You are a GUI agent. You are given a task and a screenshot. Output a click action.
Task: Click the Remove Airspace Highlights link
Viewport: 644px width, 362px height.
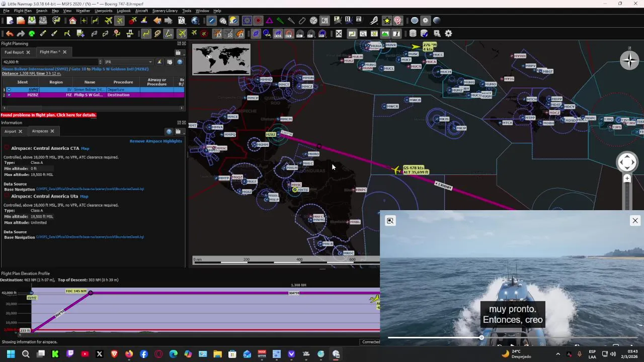point(156,141)
